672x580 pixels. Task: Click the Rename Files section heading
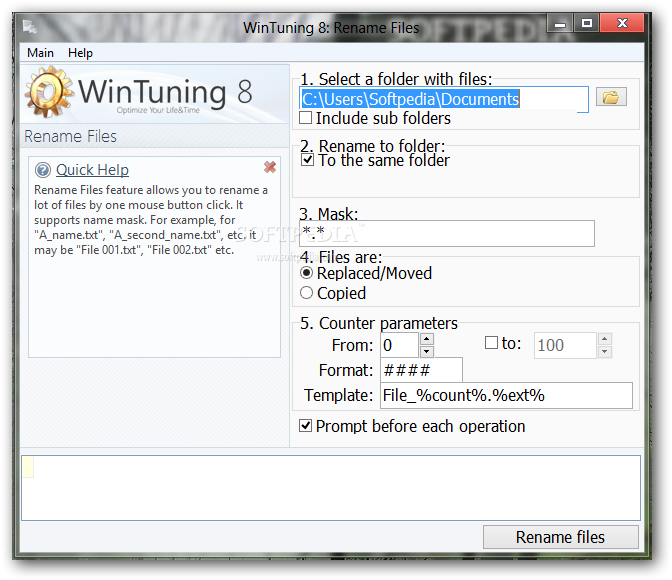pos(70,136)
